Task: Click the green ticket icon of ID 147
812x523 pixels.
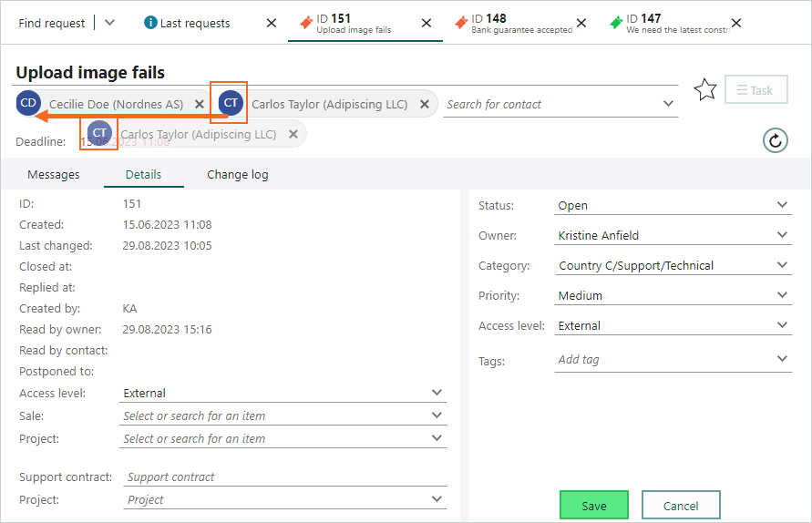Action: tap(616, 22)
